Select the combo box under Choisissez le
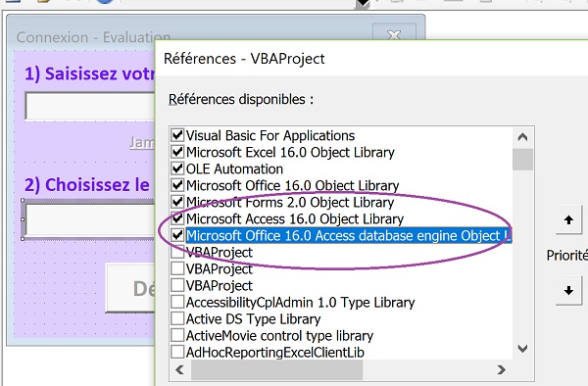This screenshot has height=386, width=588. pos(90,219)
